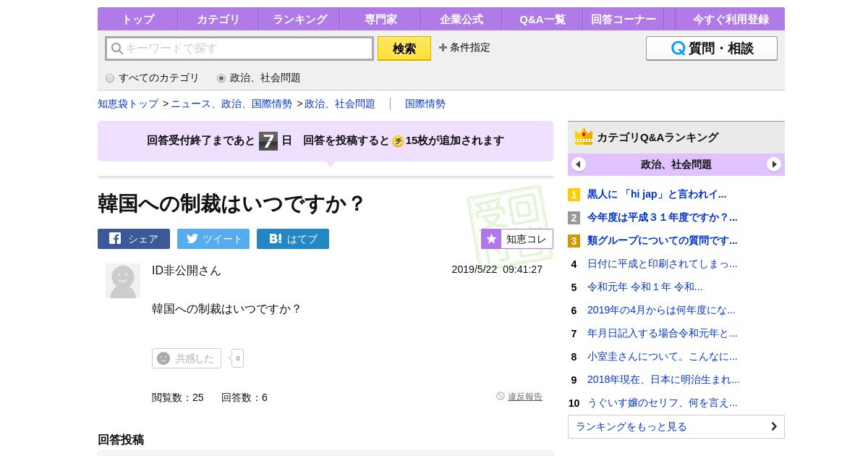
Task: Click the 共感した count bubble
Action: 237,358
